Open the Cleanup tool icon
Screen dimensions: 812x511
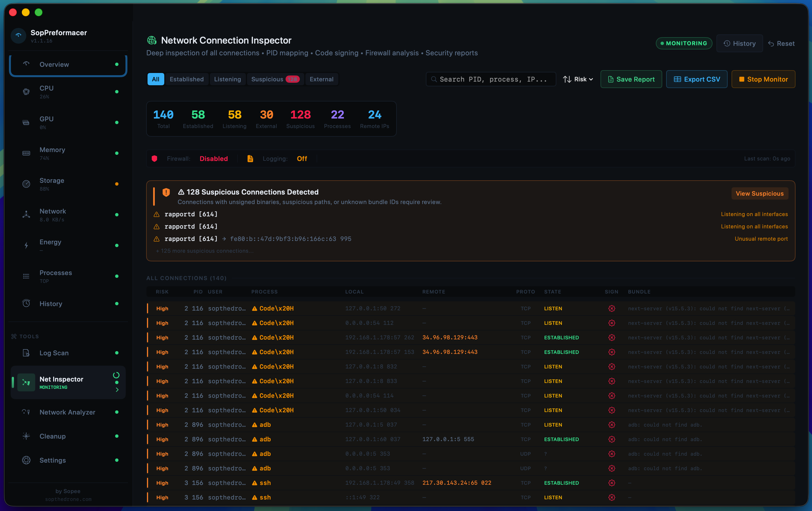tap(26, 436)
